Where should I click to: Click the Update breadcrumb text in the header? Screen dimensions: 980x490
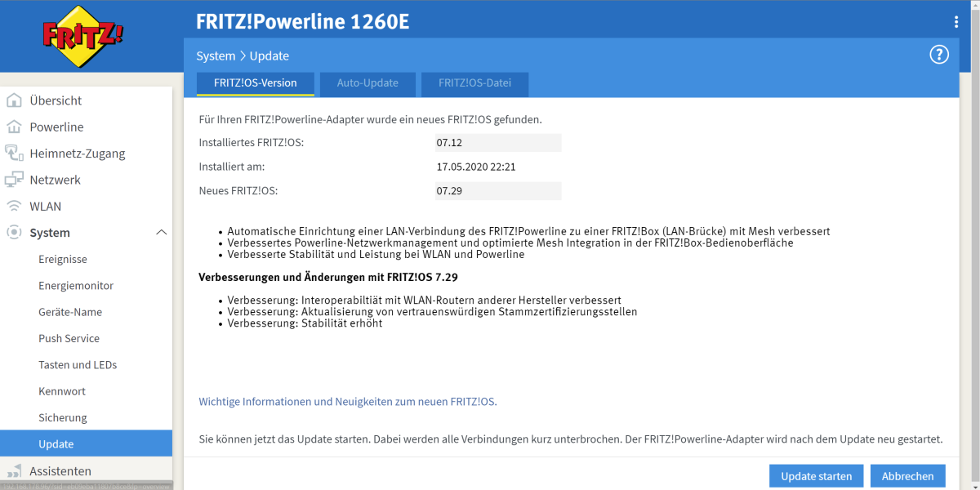[269, 56]
